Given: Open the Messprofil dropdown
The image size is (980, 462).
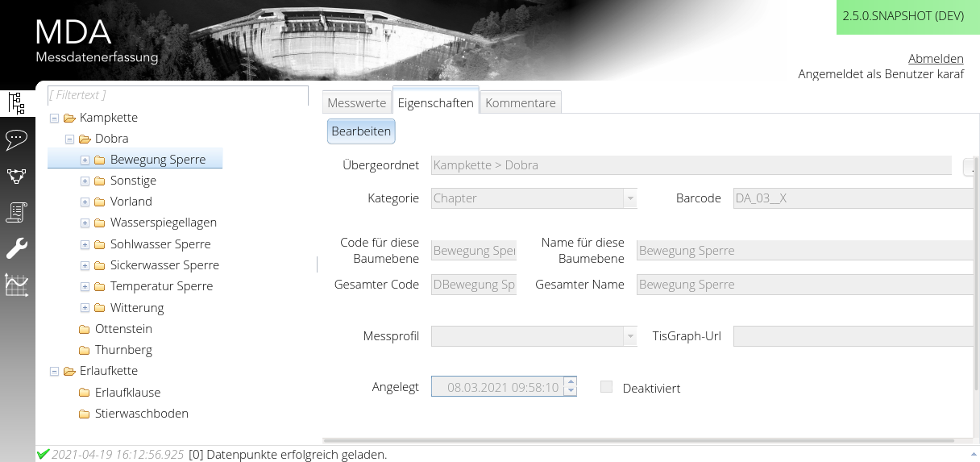Looking at the screenshot, I should coord(629,336).
